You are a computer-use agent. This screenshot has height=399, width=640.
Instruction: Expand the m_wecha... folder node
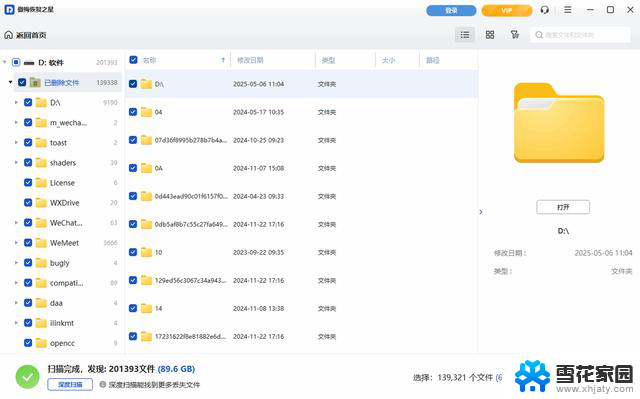[16, 122]
